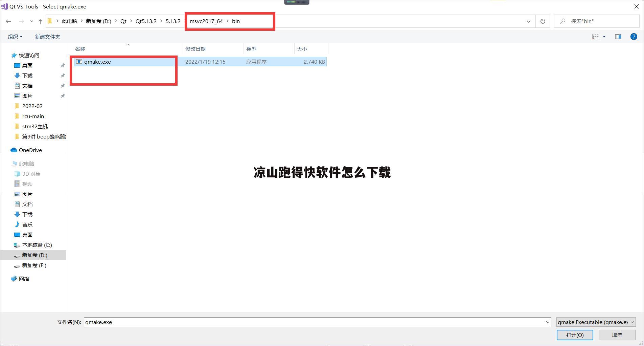The height and width of the screenshot is (346, 644).
Task: Open the stm32主机 folder
Action: [x=35, y=126]
